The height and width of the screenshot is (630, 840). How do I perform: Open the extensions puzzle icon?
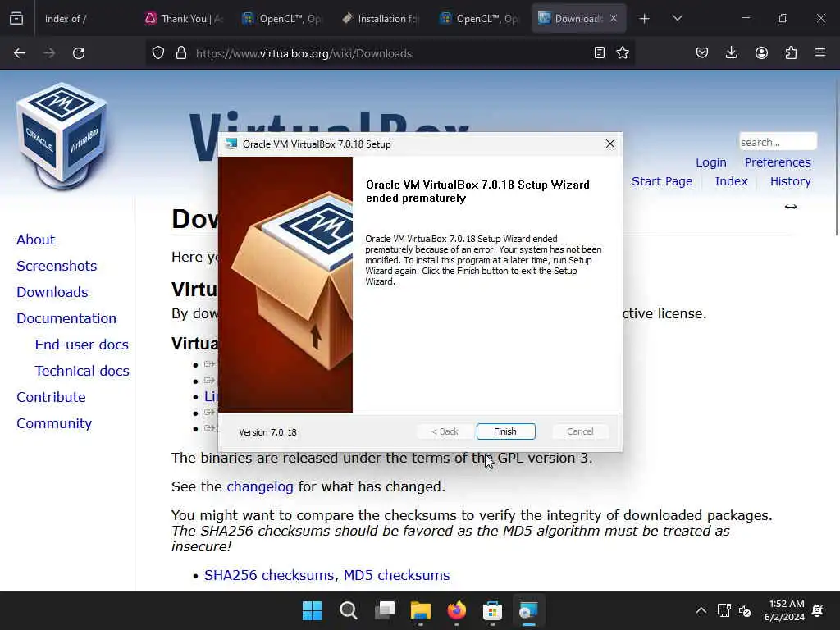791,53
